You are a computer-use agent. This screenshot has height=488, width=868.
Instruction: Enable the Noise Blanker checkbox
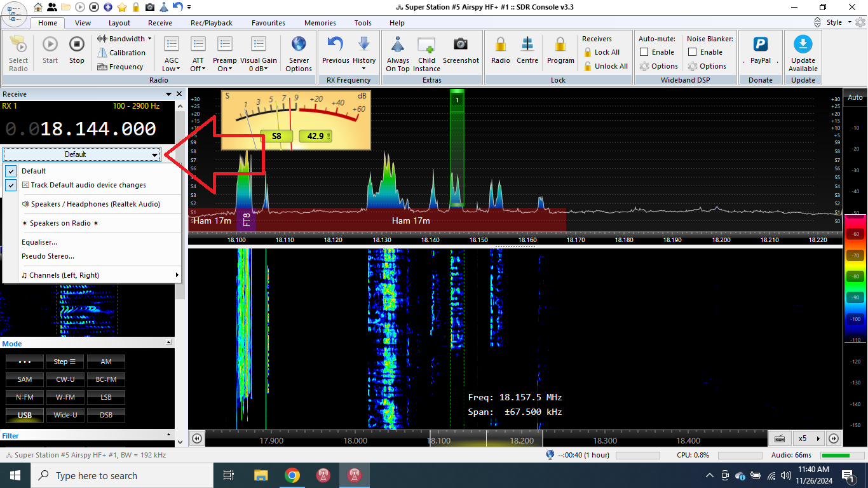[693, 52]
